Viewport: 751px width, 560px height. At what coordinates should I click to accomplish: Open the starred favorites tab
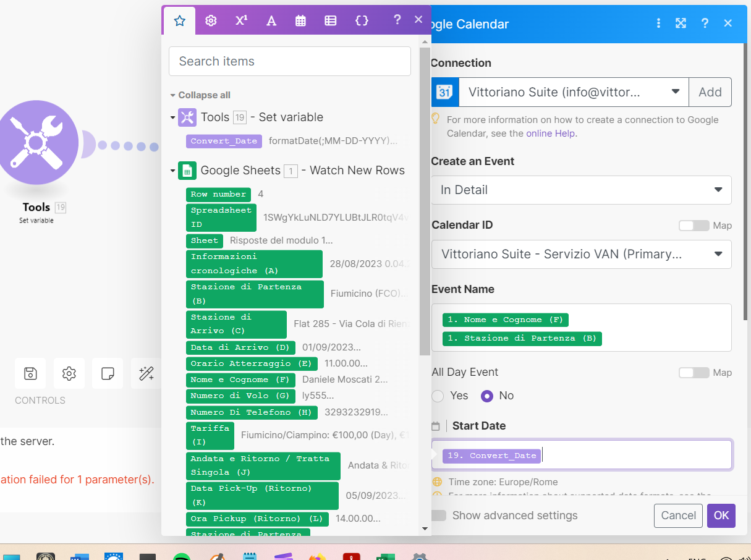[180, 20]
